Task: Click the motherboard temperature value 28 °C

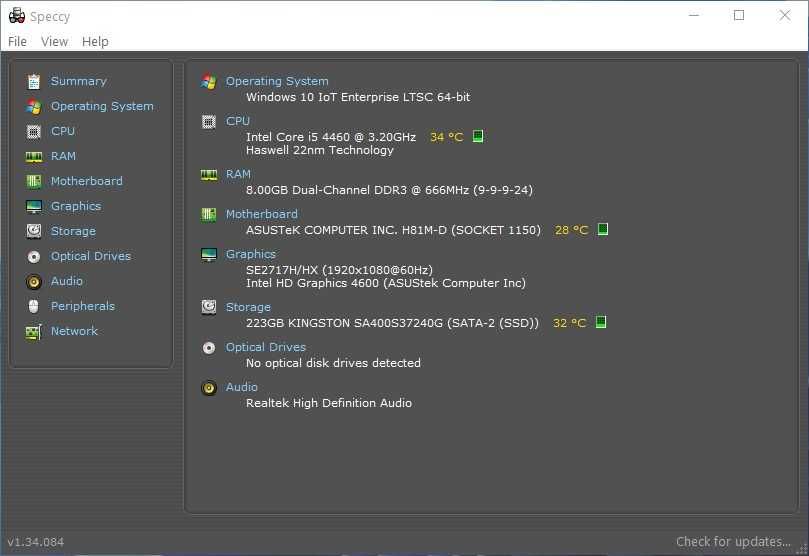Action: coord(572,230)
